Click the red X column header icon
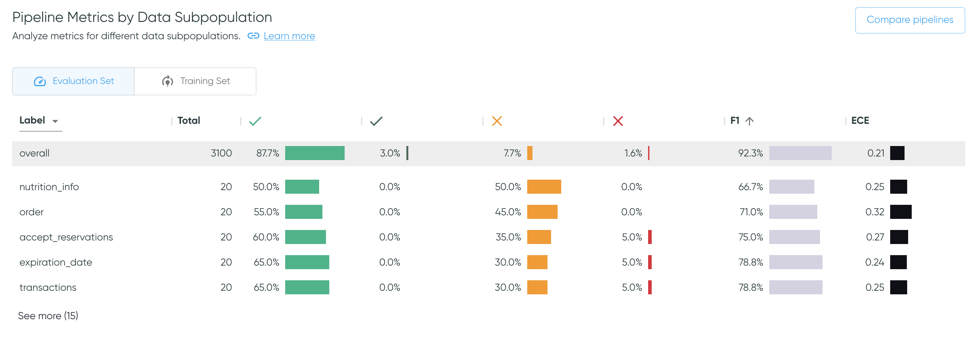The height and width of the screenshot is (343, 980). click(x=618, y=121)
